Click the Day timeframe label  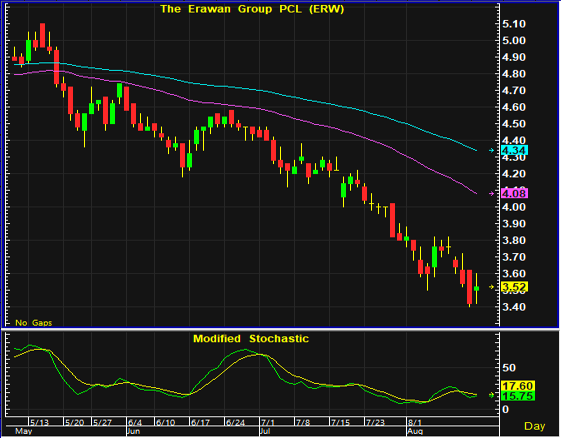point(535,426)
